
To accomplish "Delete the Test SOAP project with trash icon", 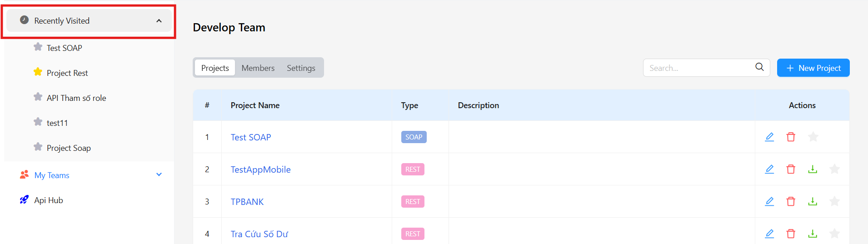I will [x=791, y=137].
